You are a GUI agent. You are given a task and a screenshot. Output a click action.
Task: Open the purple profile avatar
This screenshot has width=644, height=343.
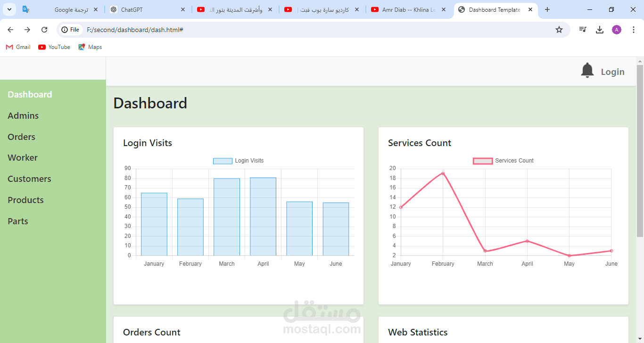[x=617, y=30]
